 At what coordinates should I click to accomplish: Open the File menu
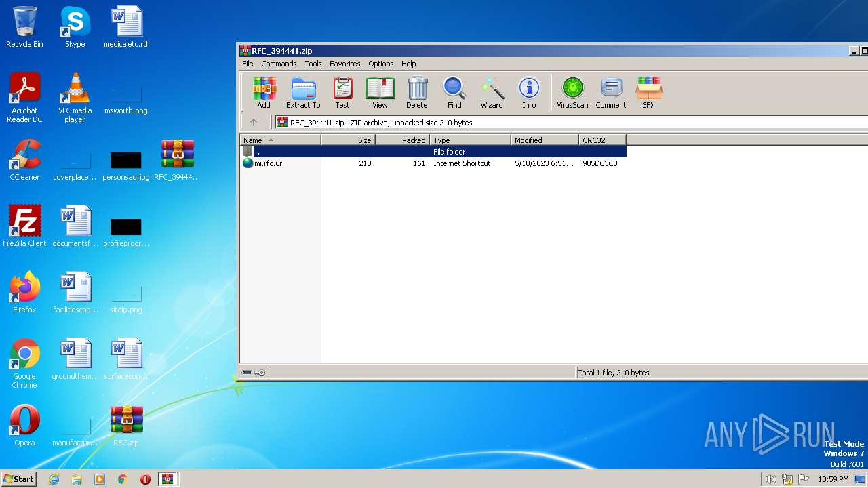click(248, 64)
